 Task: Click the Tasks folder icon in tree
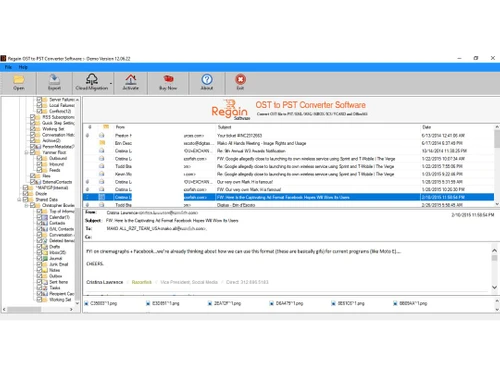(x=45, y=288)
